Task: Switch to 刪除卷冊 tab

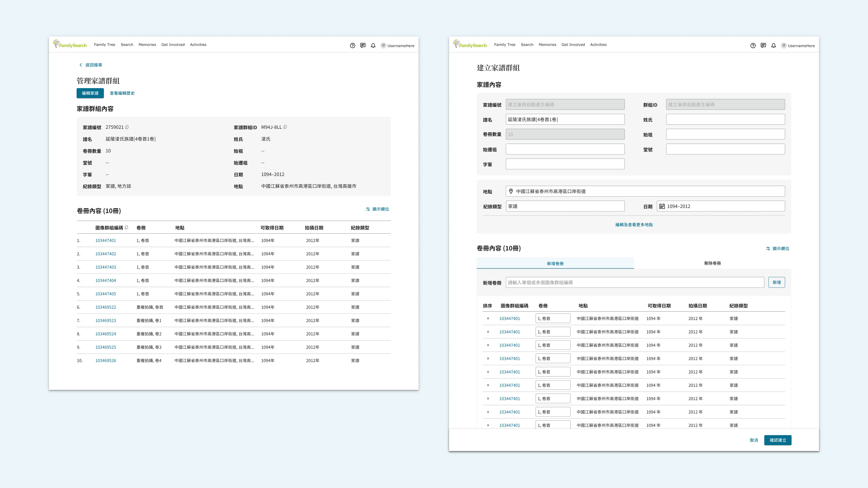Action: coord(712,263)
